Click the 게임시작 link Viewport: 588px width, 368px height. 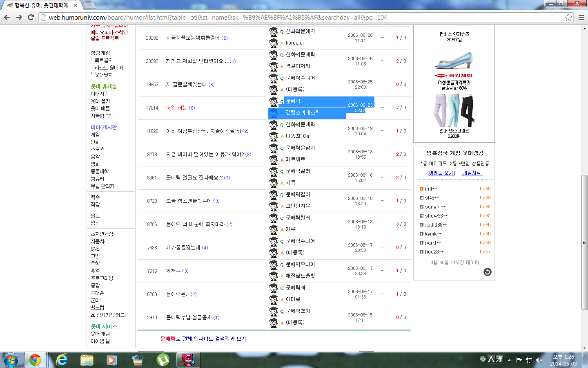(472, 173)
